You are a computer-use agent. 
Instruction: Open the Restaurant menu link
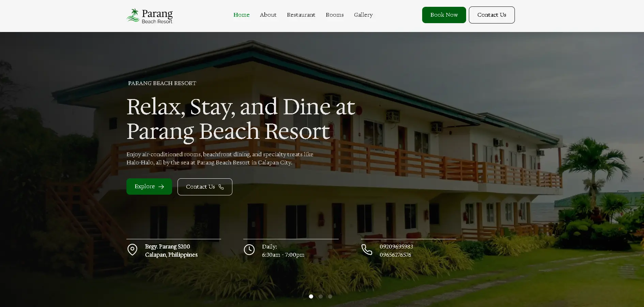[x=301, y=15]
